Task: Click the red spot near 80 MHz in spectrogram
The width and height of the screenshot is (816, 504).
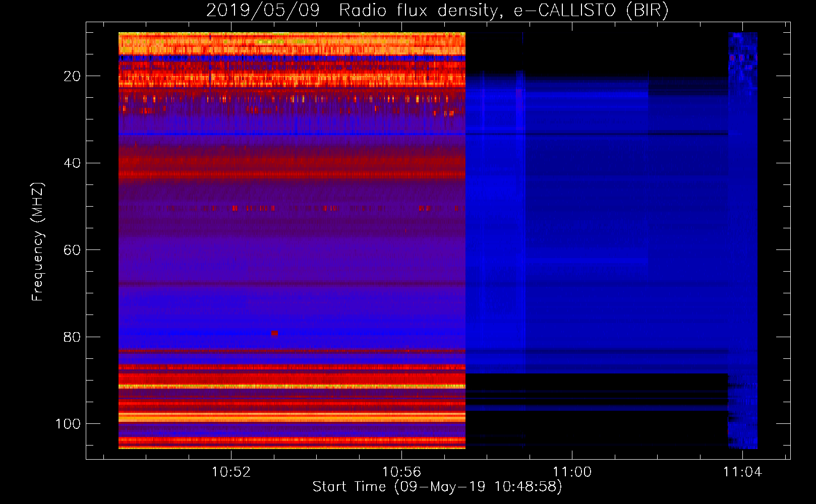Action: point(274,333)
